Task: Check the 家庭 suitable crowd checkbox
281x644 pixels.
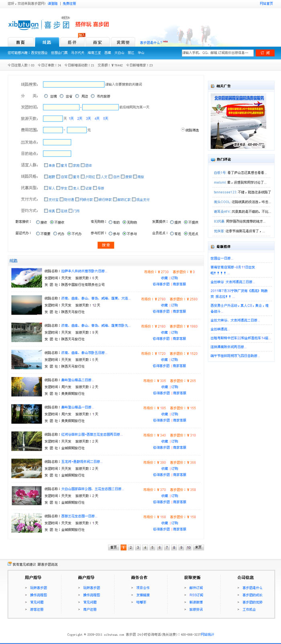Action: (x=70, y=165)
